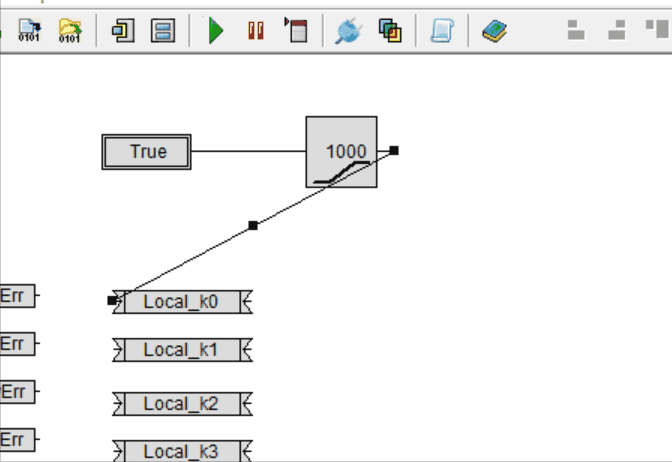Click the first greyed alignment icon
The width and height of the screenshot is (672, 462).
(x=576, y=30)
